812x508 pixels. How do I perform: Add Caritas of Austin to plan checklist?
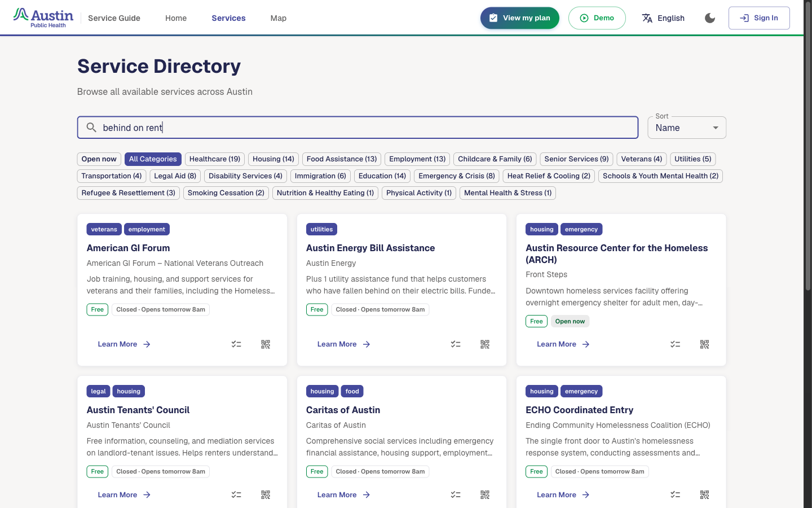[x=456, y=495]
